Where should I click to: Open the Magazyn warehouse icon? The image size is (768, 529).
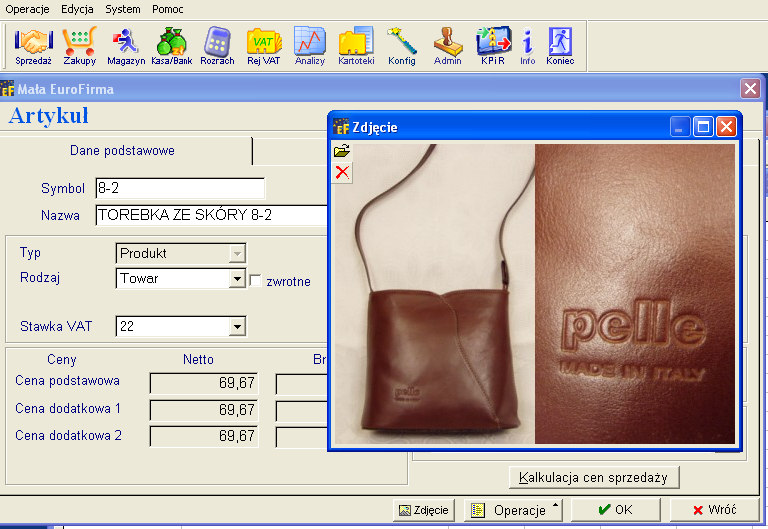(x=126, y=47)
